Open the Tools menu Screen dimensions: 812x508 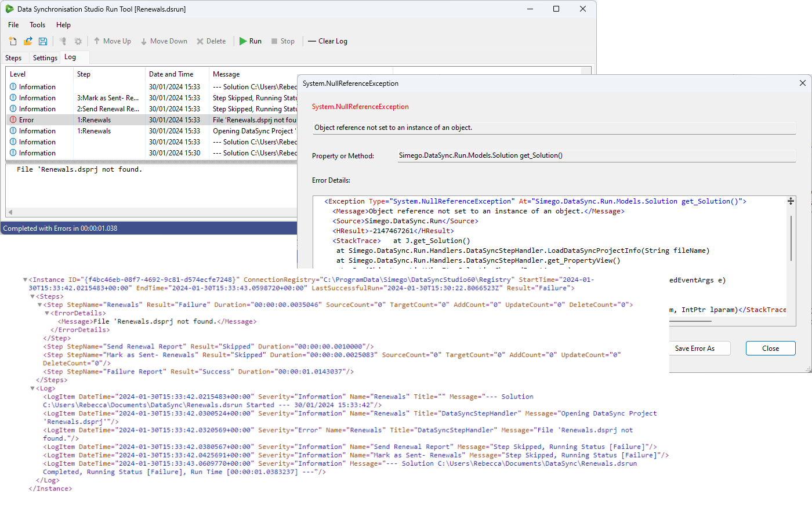38,25
